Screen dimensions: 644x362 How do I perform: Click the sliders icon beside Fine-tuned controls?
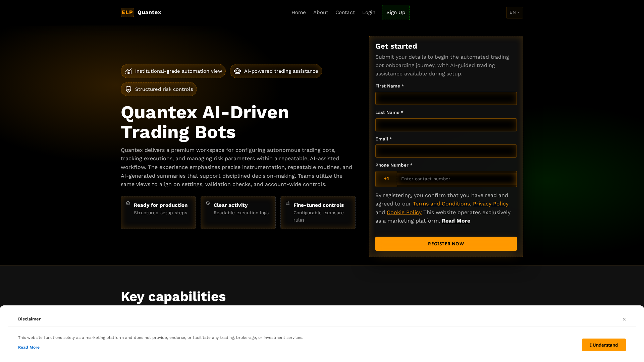pos(288,203)
